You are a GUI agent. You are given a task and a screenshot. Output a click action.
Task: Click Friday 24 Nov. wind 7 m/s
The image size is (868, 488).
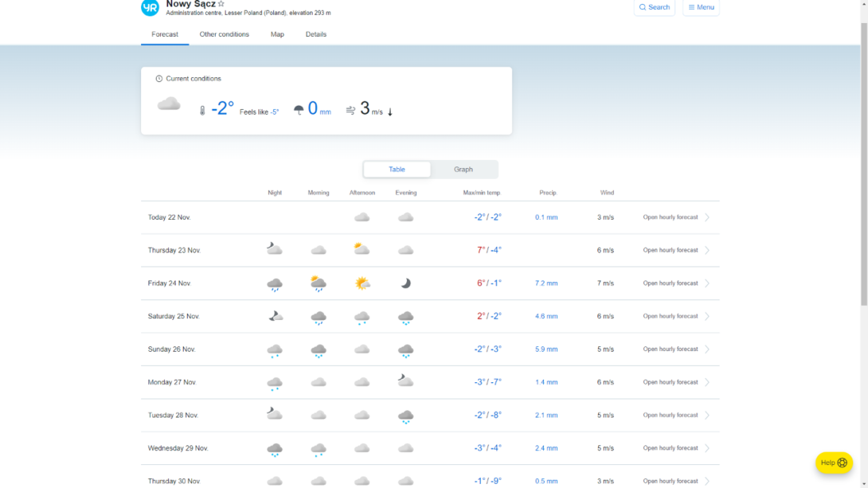605,283
